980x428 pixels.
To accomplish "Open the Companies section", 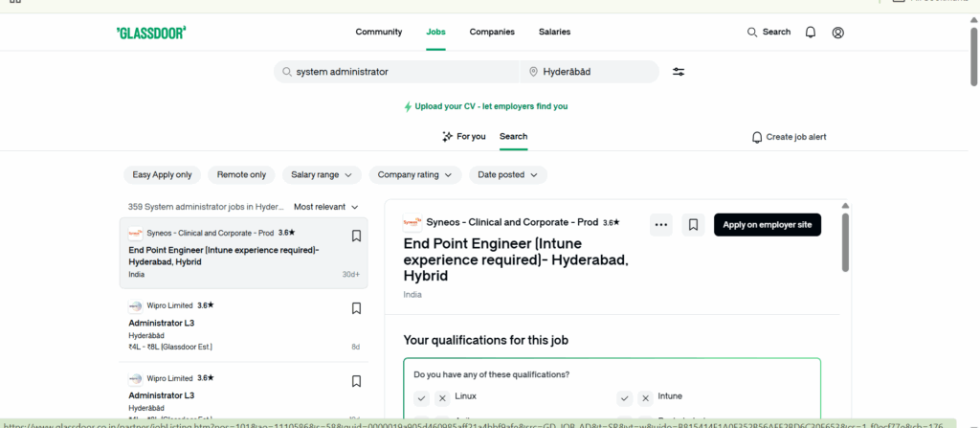I will pos(492,32).
